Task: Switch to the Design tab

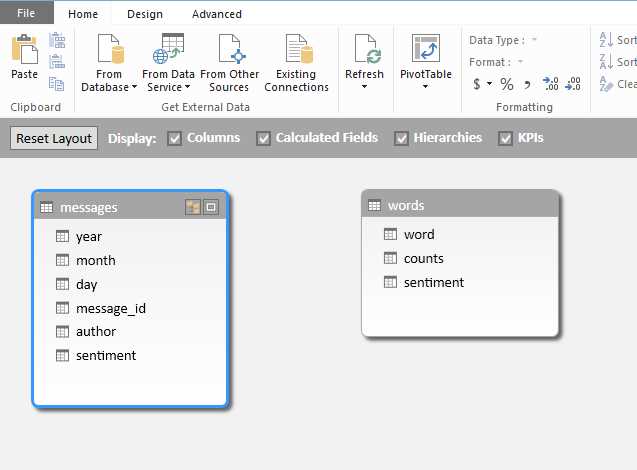Action: click(x=145, y=14)
